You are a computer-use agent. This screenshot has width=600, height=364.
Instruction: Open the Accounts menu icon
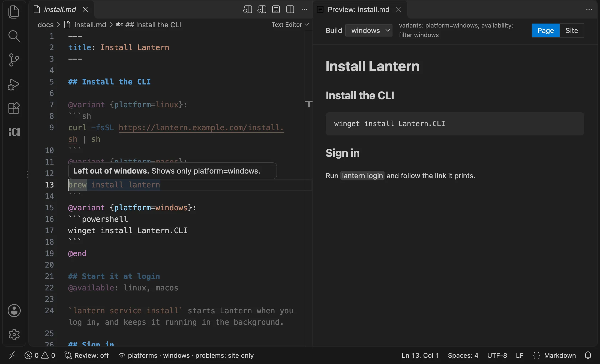pyautogui.click(x=14, y=311)
